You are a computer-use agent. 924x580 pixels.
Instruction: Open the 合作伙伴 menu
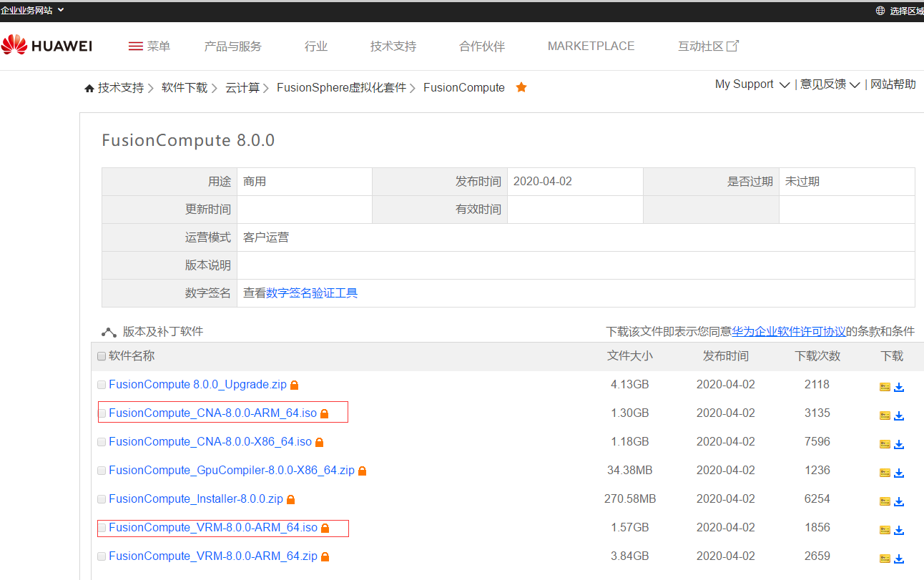482,46
